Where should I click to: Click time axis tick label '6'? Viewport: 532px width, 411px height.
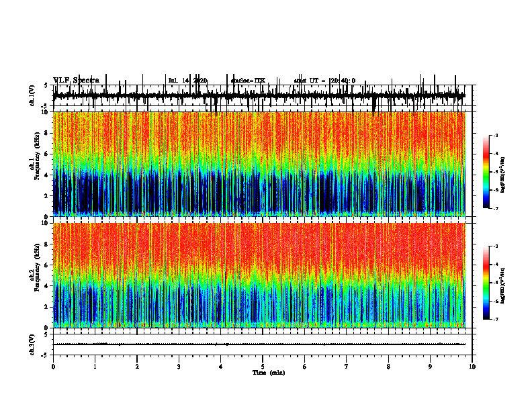tap(305, 367)
